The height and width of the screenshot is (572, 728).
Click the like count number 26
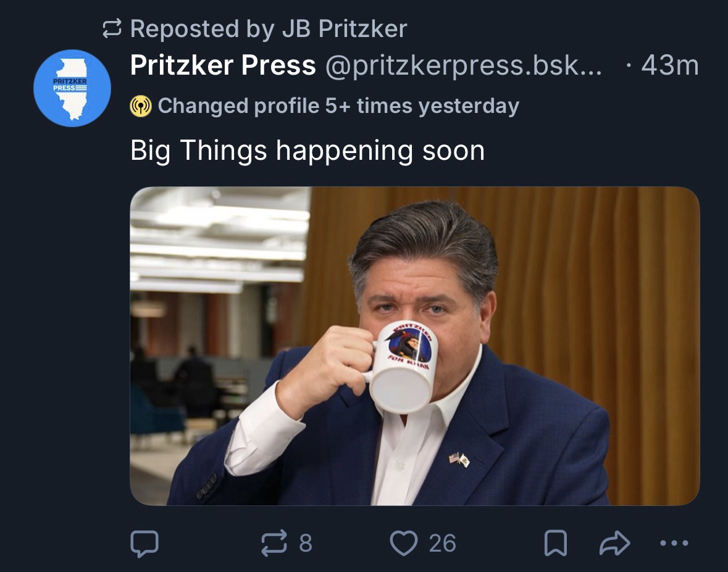click(x=442, y=543)
